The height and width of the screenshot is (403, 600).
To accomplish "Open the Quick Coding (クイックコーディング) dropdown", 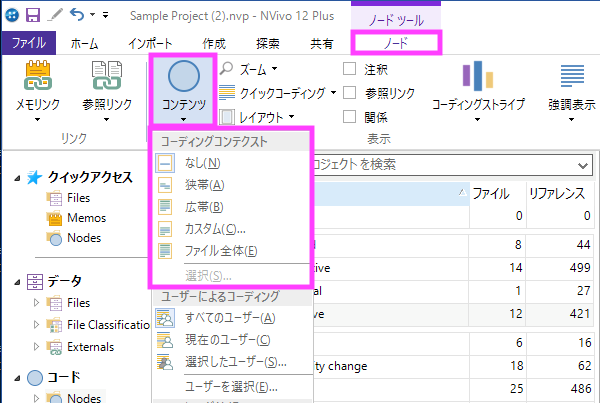I will click(x=279, y=93).
